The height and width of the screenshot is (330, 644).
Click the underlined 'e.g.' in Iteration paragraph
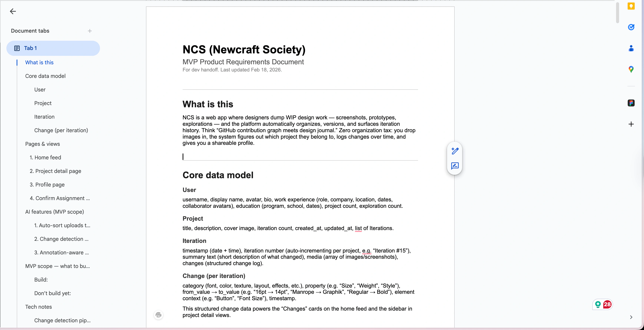(367, 250)
